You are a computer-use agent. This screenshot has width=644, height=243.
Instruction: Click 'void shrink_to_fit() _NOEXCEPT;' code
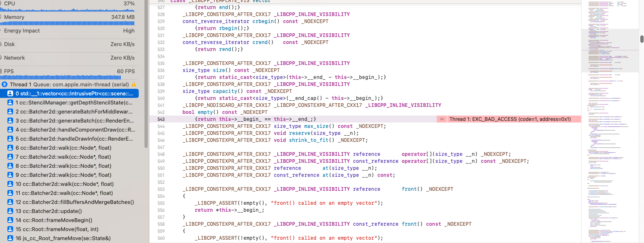click(x=321, y=140)
